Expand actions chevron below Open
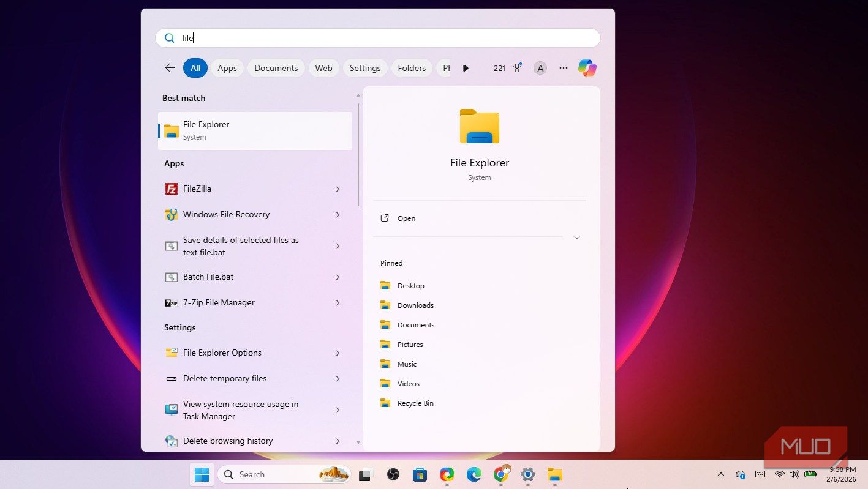 [576, 237]
